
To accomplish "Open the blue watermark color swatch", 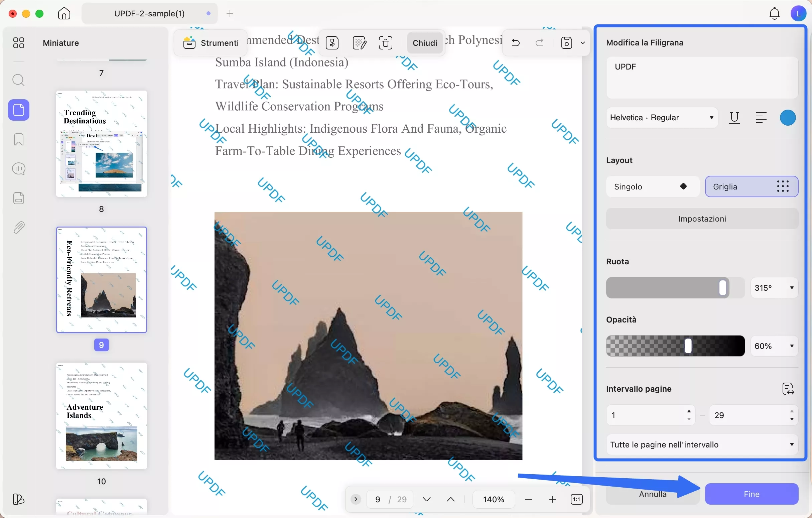I will (787, 118).
